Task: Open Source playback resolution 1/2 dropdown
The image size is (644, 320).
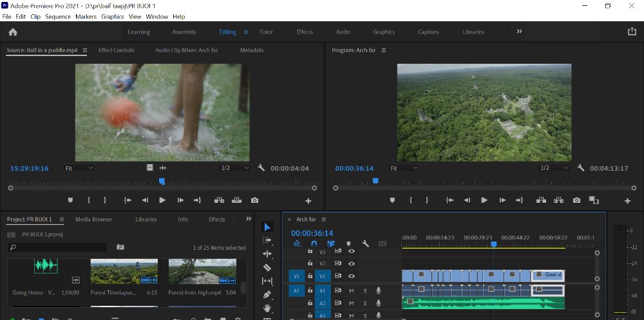Action: (x=235, y=168)
